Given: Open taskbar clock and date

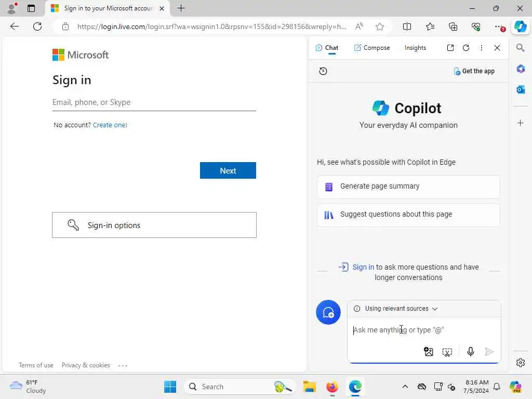Looking at the screenshot, I should 477,387.
